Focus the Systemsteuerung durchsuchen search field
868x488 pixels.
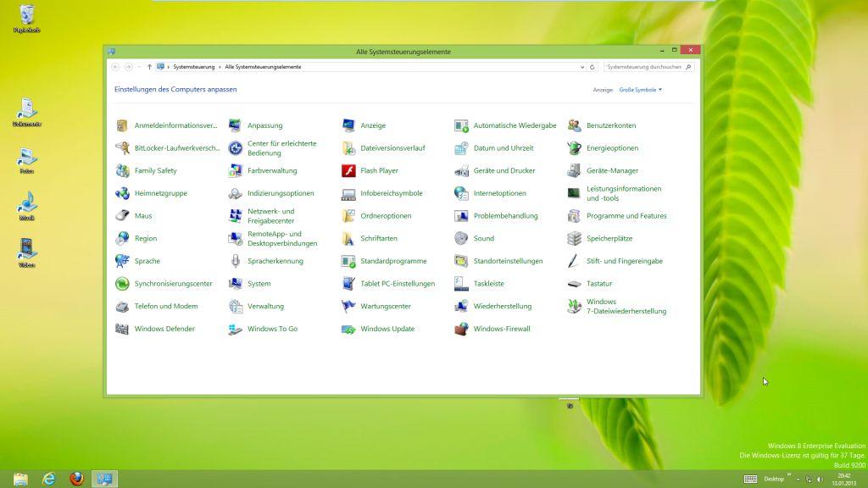[x=648, y=67]
